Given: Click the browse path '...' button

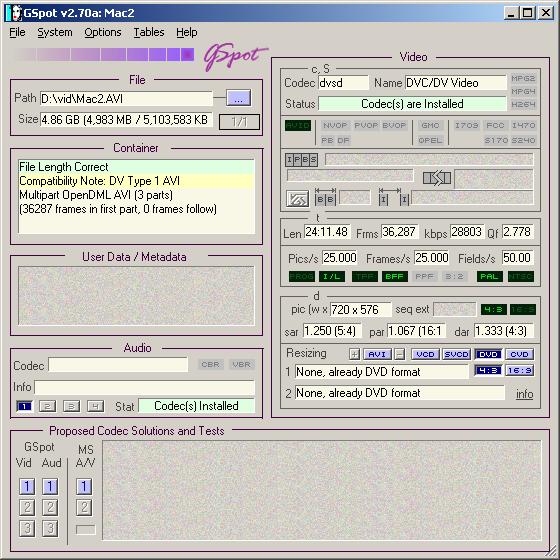Looking at the screenshot, I should 239,98.
